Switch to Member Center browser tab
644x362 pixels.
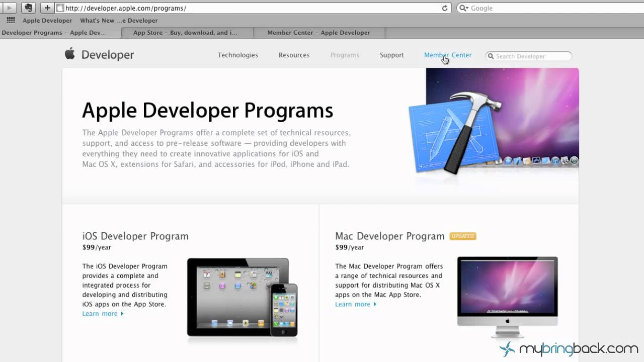click(x=319, y=33)
